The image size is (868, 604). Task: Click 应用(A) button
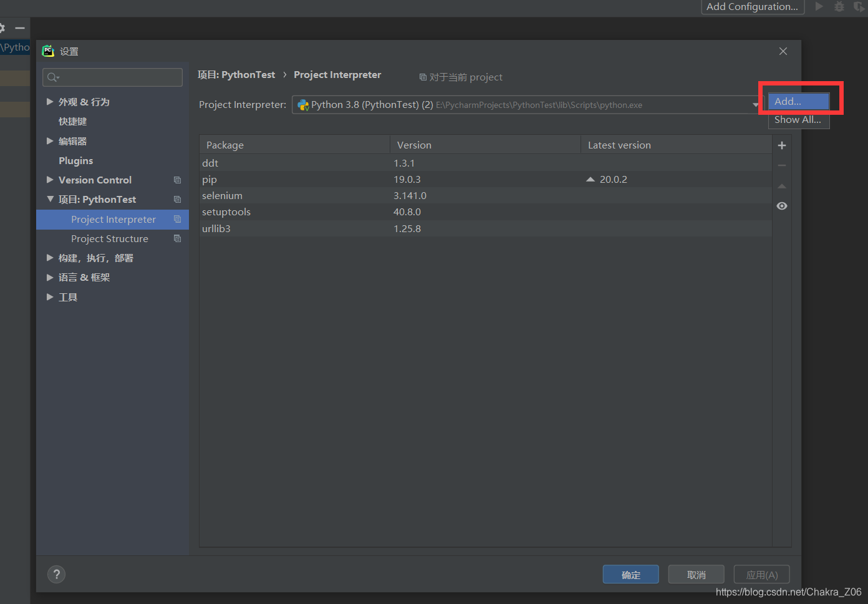(x=761, y=575)
